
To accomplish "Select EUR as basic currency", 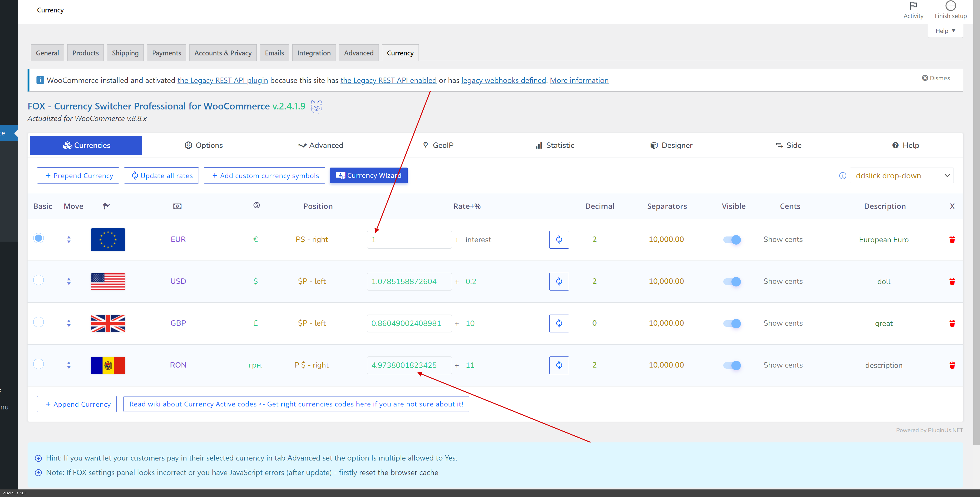I will pyautogui.click(x=38, y=238).
